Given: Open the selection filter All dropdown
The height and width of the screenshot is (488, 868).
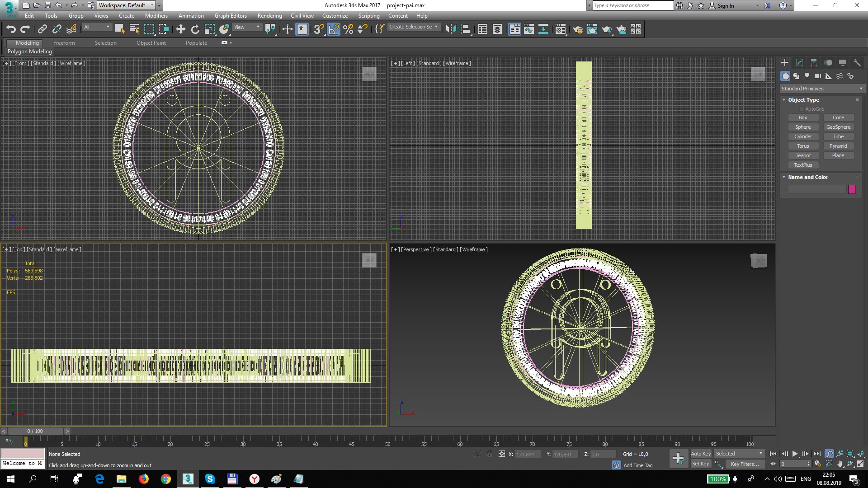Looking at the screenshot, I should tap(97, 27).
